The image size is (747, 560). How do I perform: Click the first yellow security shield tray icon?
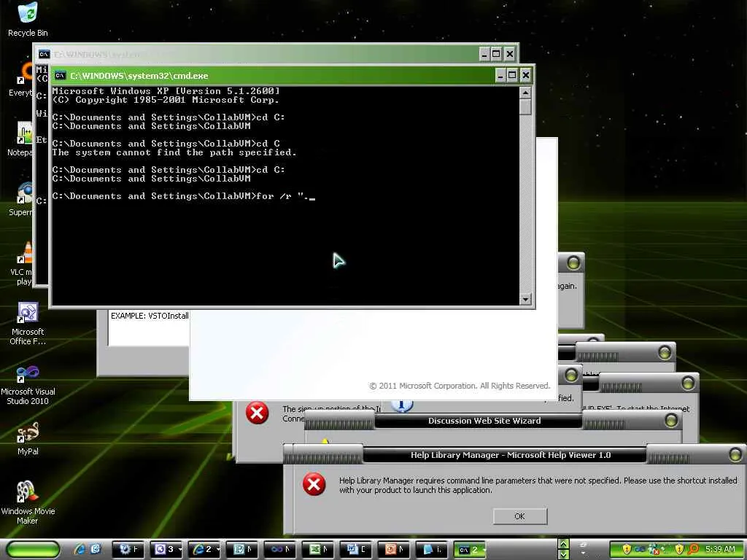pos(627,550)
